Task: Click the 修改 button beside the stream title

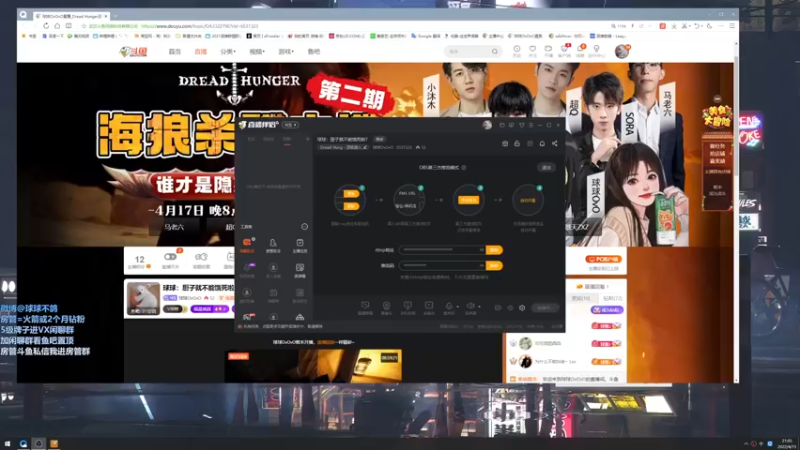Action: pyautogui.click(x=380, y=139)
